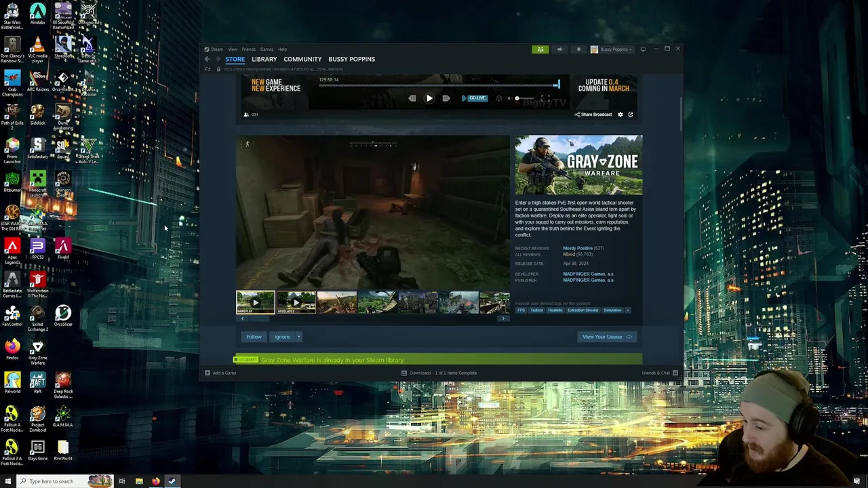
Task: Click View Your Queue
Action: [x=606, y=337]
